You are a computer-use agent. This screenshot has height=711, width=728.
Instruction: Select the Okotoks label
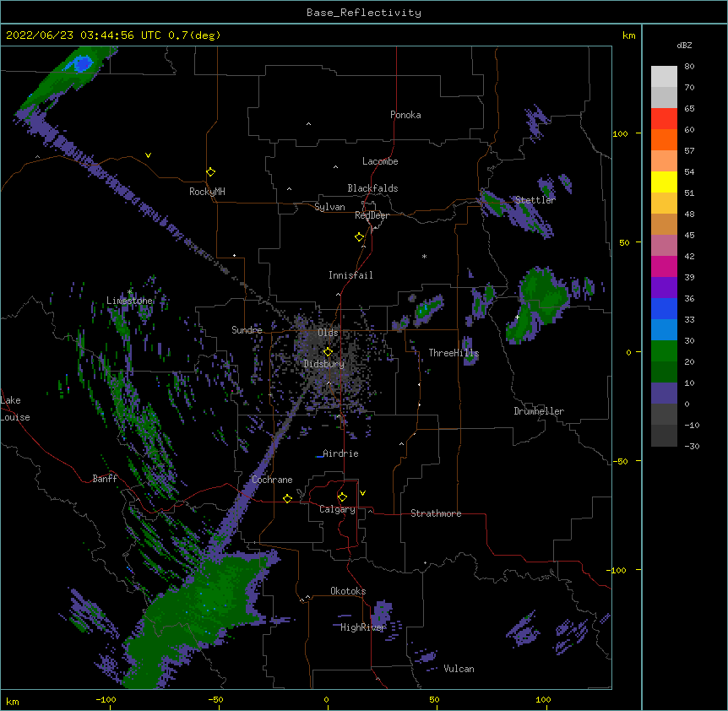348,591
